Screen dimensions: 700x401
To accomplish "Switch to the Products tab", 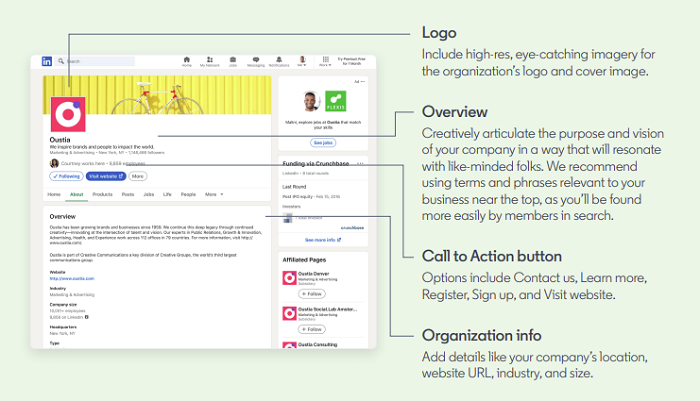I will (x=102, y=194).
